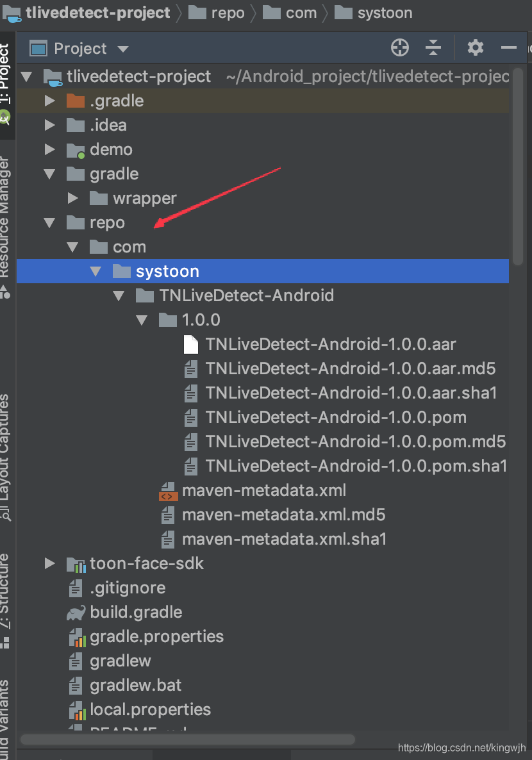Click the build.gradle elephant icon
532x760 pixels.
[x=76, y=613]
